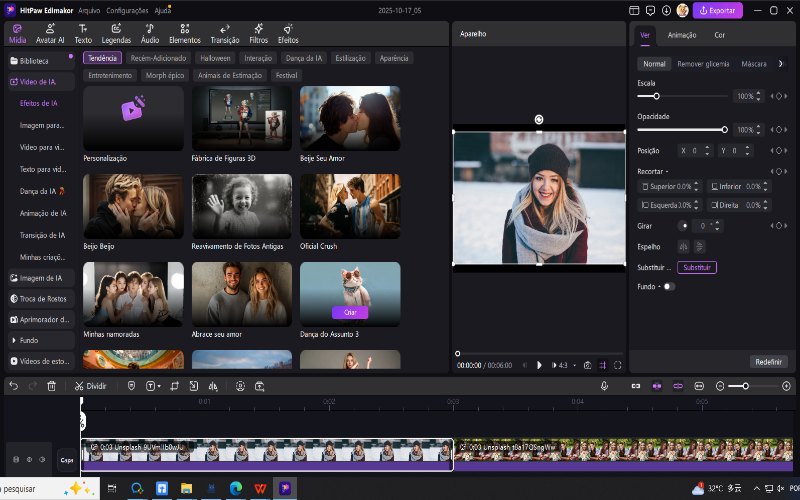
Task: Add a keyframe for Posição
Action: (779, 151)
